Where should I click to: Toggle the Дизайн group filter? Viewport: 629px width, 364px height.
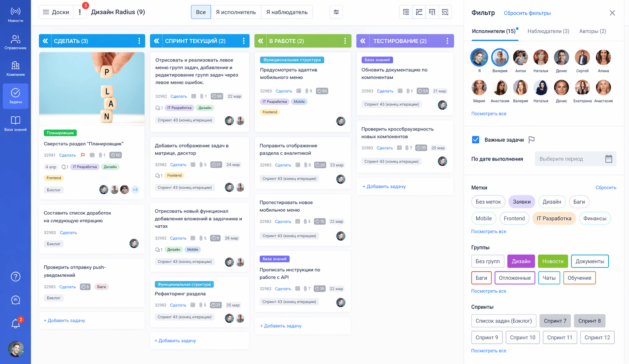521,261
